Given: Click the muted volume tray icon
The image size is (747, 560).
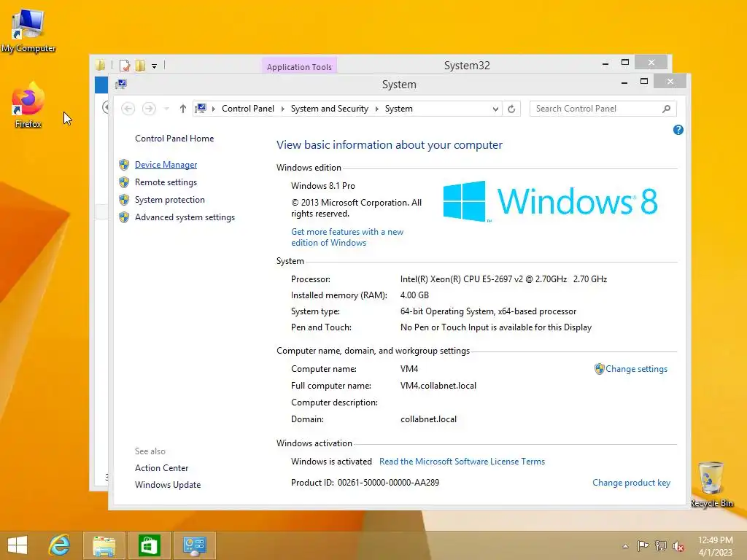Looking at the screenshot, I should [x=678, y=546].
